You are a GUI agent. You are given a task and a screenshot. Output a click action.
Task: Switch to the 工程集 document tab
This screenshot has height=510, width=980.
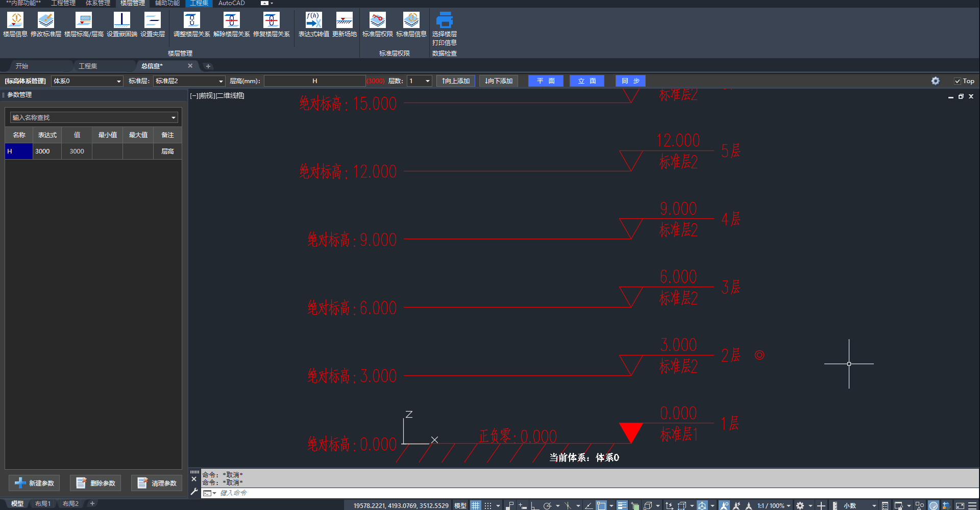point(88,66)
